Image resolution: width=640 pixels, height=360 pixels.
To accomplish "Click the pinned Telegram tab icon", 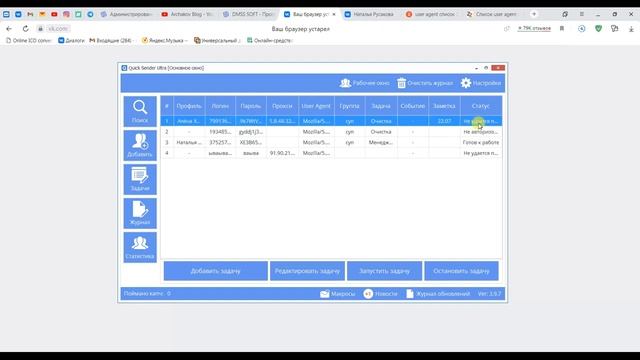I will point(90,14).
